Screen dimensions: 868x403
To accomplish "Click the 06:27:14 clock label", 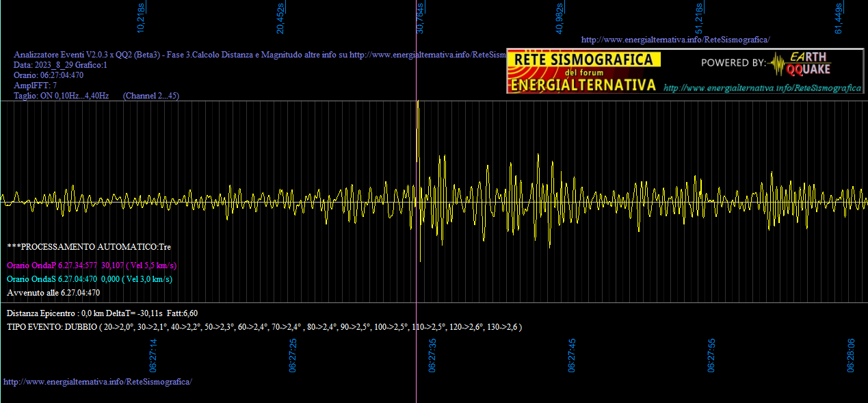I will pyautogui.click(x=153, y=355).
